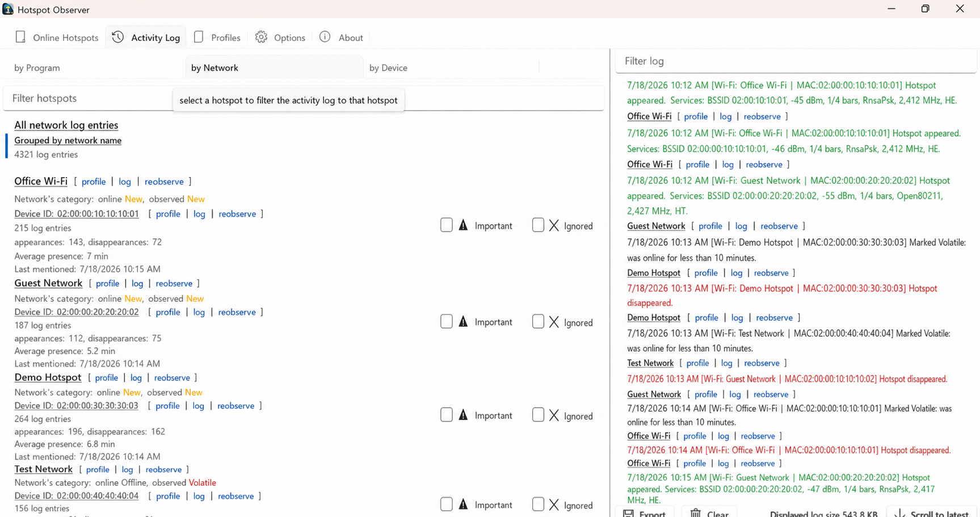
Task: Click the Clear log button
Action: pyautogui.click(x=709, y=512)
